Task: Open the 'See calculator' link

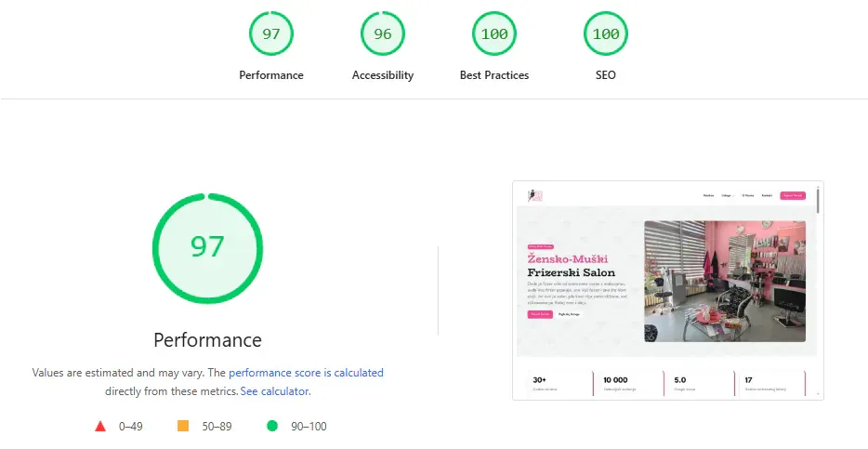Action: [x=275, y=391]
